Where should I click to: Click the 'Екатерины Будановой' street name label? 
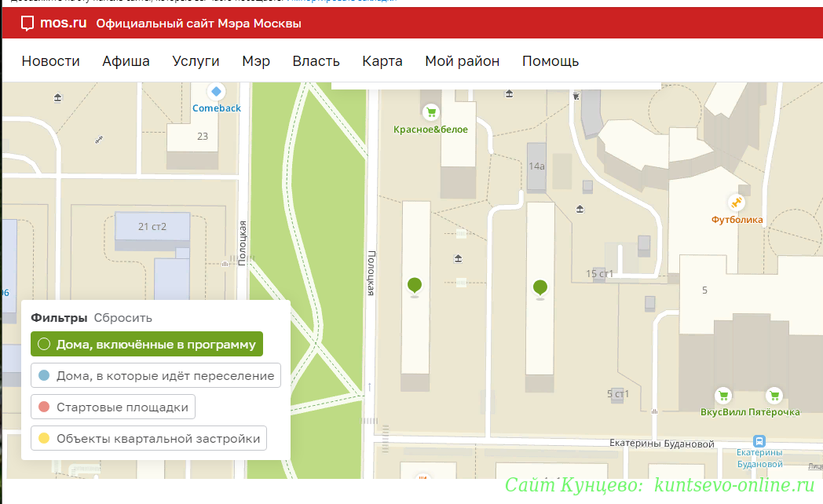pyautogui.click(x=662, y=444)
